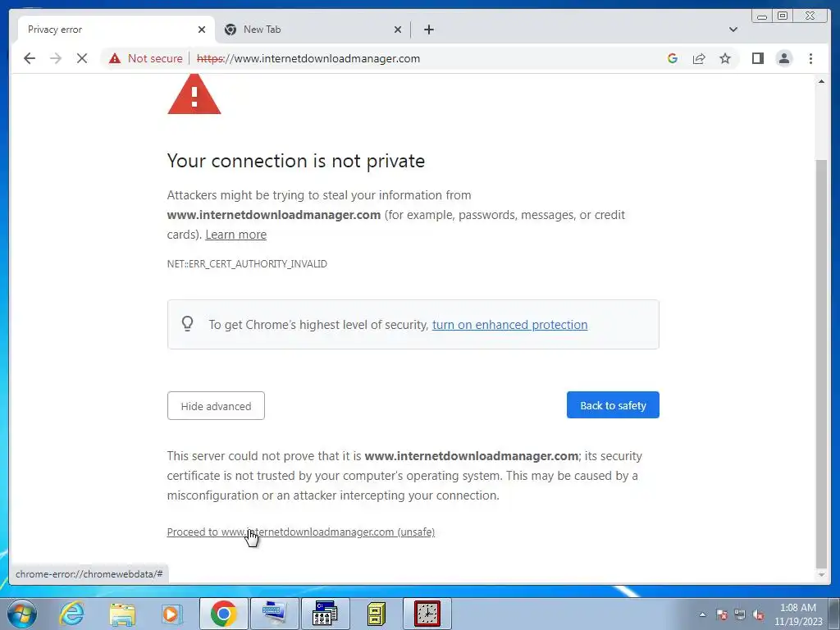840x630 pixels.
Task: Click the Chrome taskbar icon
Action: click(x=223, y=614)
